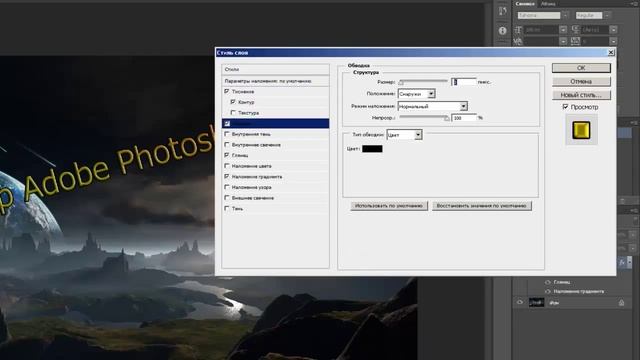Click the Размер slider handle
This screenshot has width=640, height=360.
(x=401, y=82)
